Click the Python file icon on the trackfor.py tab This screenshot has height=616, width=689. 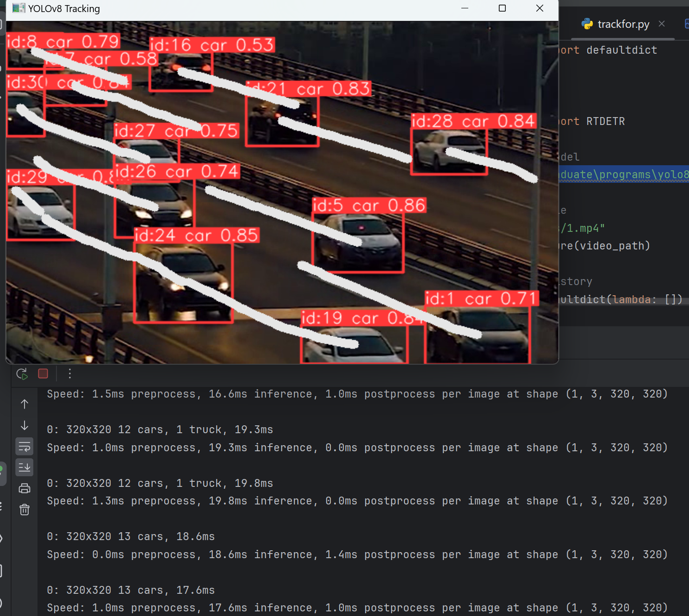coord(587,24)
